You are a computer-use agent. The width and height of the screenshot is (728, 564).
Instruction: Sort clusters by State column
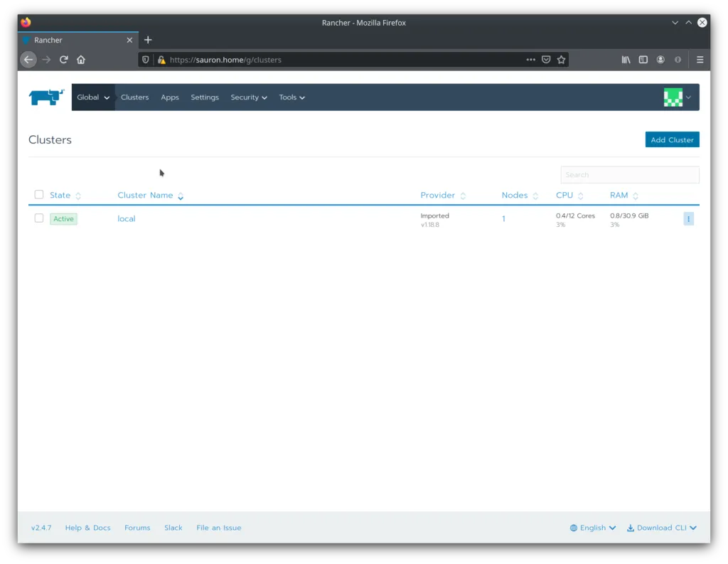coord(65,196)
